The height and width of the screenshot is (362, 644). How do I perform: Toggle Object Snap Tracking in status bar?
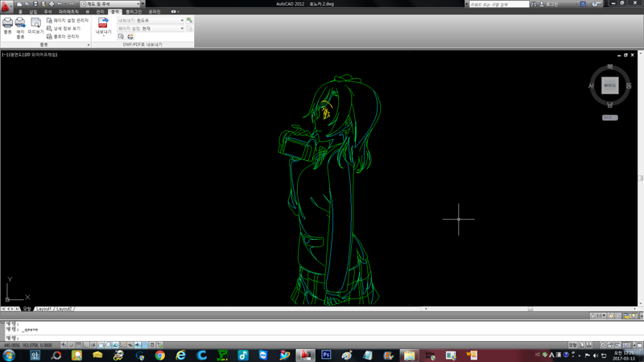(x=115, y=345)
